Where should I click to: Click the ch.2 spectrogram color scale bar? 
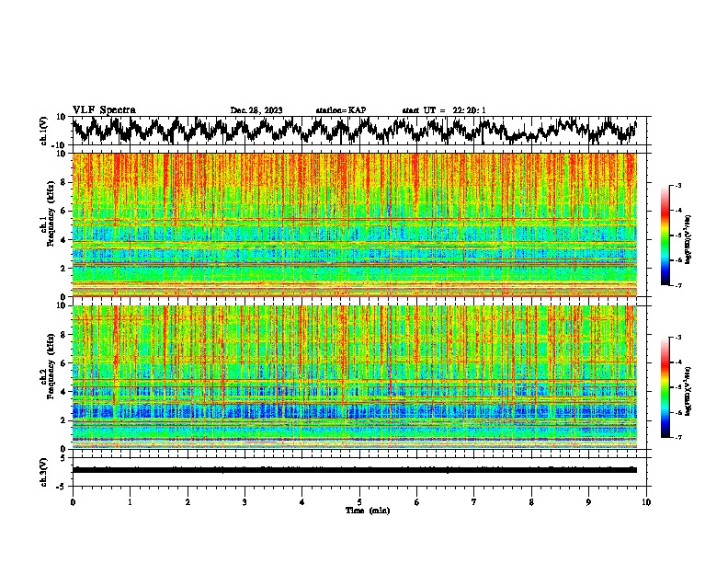665,387
